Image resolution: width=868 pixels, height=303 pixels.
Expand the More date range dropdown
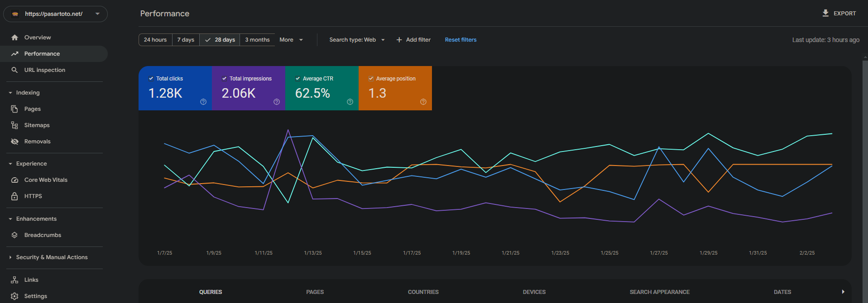291,40
